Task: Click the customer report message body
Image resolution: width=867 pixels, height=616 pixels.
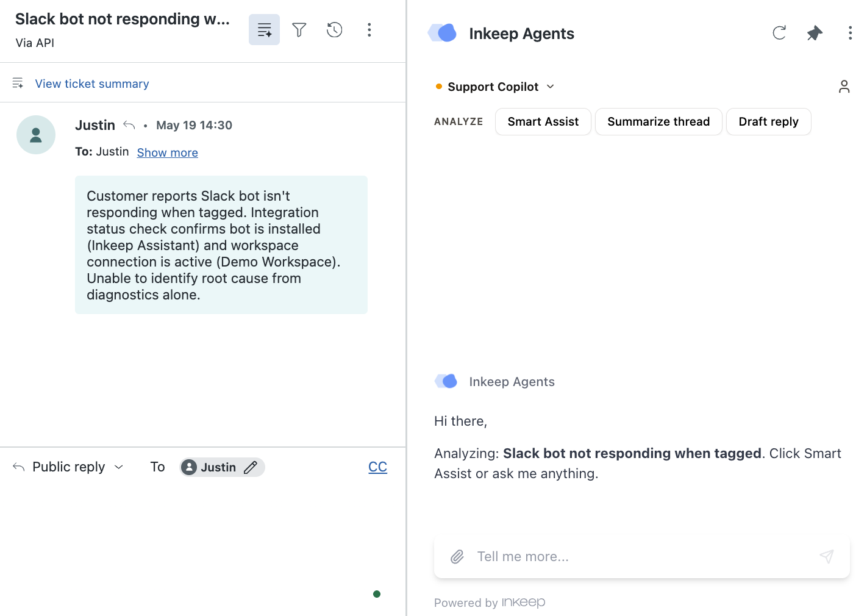Action: click(221, 245)
